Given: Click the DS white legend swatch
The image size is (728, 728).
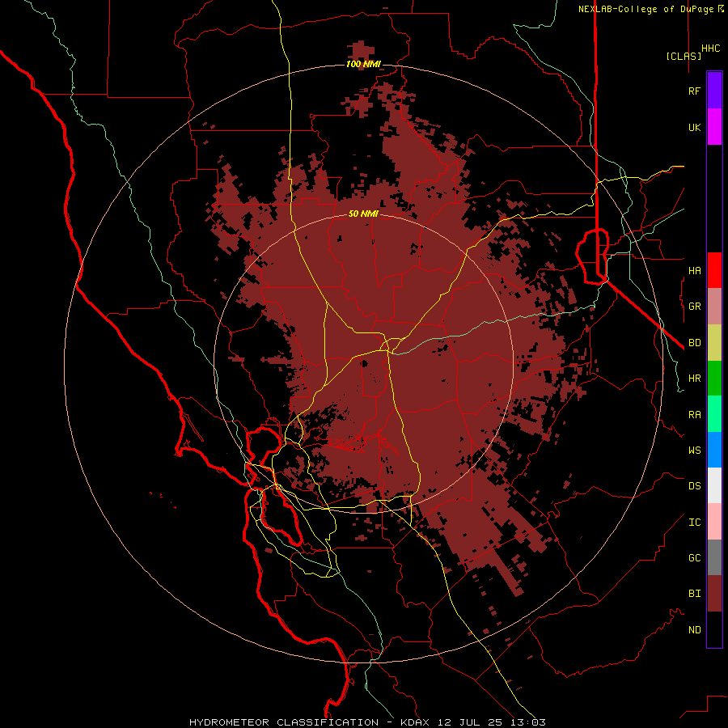Looking at the screenshot, I should click(714, 485).
